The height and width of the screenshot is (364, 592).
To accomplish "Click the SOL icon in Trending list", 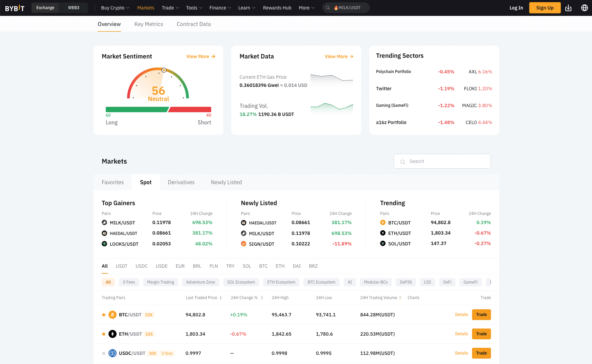I will [x=383, y=243].
